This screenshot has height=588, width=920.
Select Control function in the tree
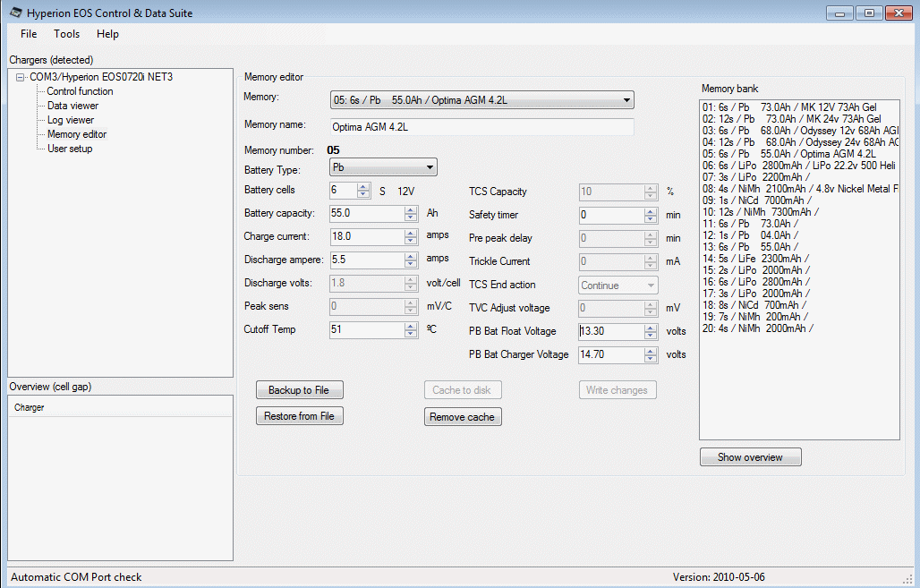[80, 91]
